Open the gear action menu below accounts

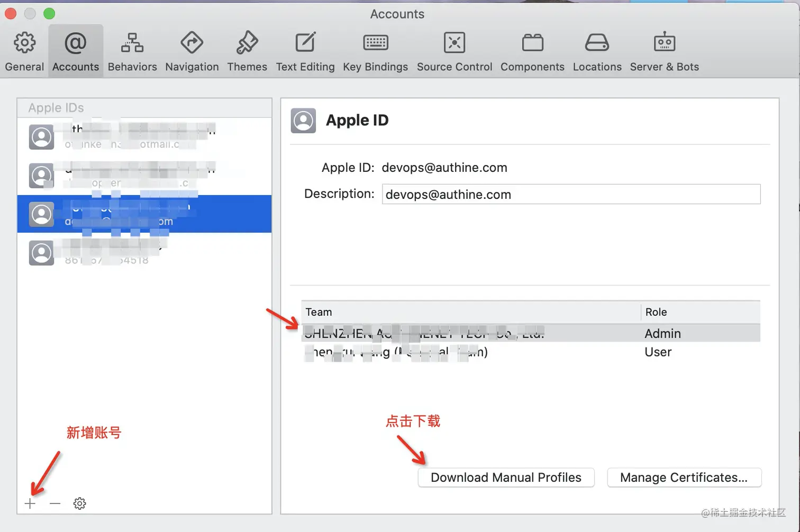click(x=80, y=503)
